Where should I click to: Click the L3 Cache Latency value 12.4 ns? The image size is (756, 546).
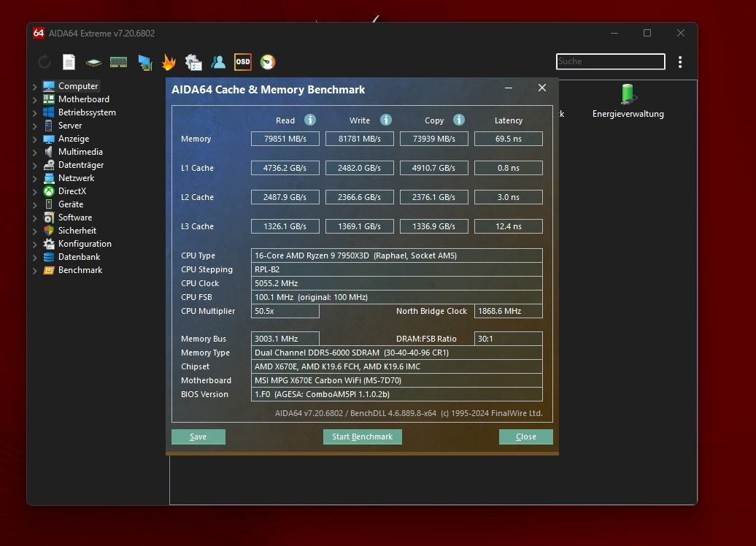tap(508, 226)
